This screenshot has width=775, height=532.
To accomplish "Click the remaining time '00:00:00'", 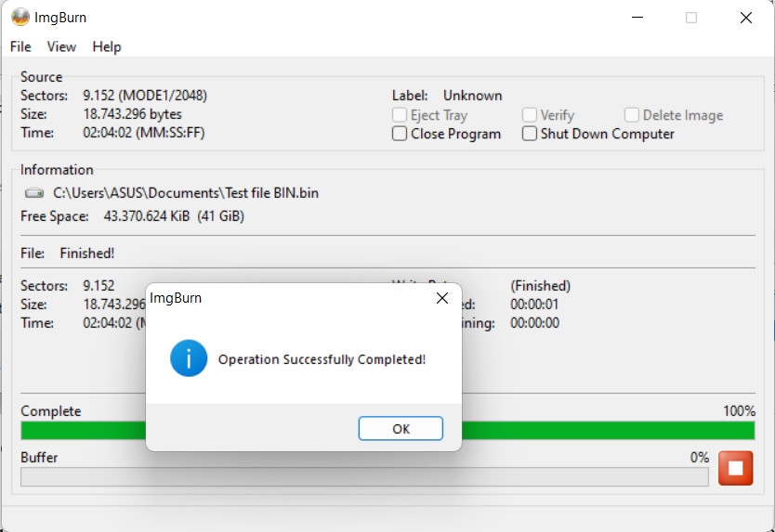I will click(535, 323).
